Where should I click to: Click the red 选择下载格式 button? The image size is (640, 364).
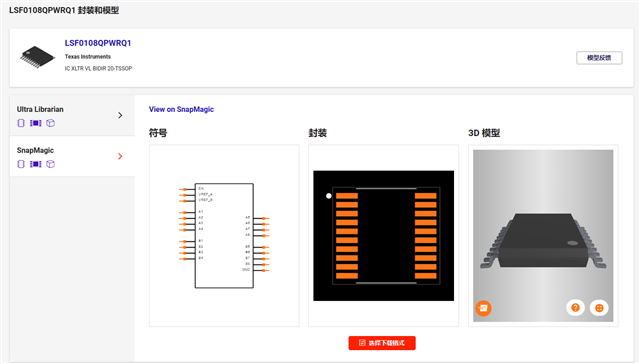click(x=382, y=343)
